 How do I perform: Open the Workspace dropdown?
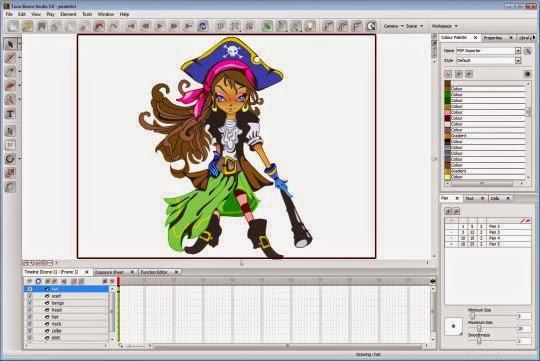(x=445, y=26)
